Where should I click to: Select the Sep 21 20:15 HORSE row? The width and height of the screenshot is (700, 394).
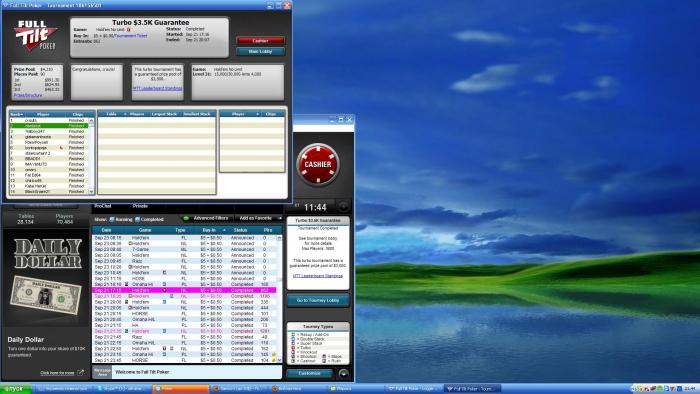[184, 314]
